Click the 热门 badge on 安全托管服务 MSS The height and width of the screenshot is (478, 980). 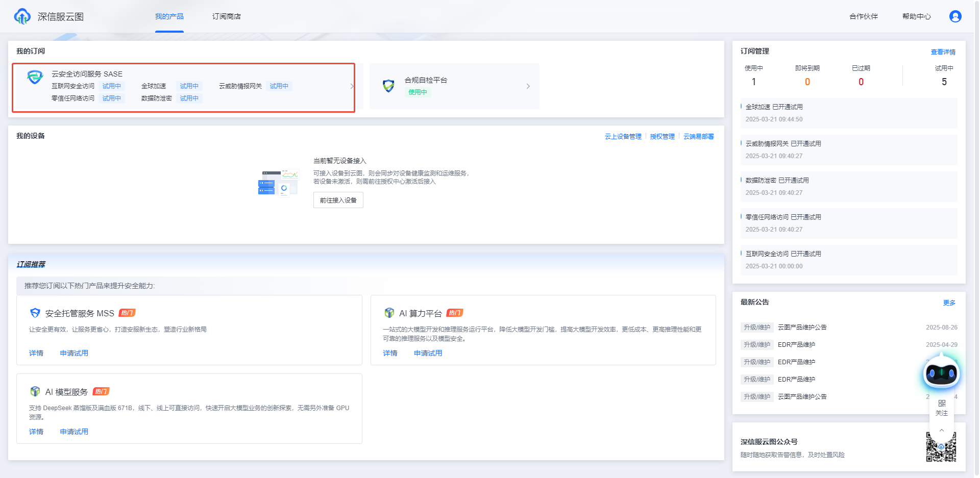tap(127, 313)
